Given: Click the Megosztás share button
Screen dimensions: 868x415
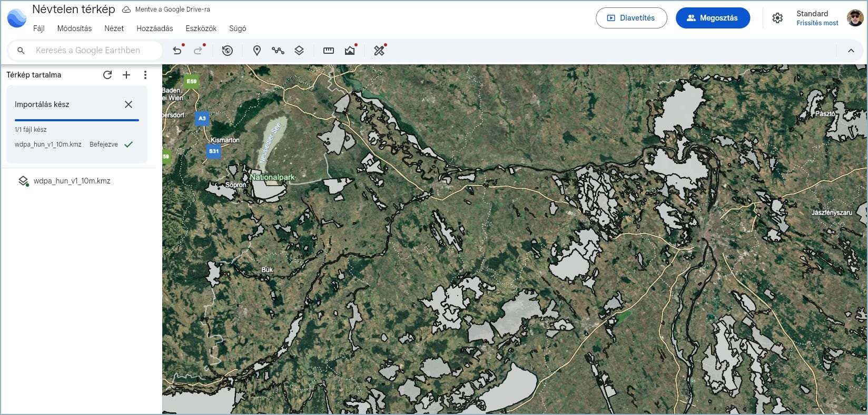Looking at the screenshot, I should click(x=713, y=18).
